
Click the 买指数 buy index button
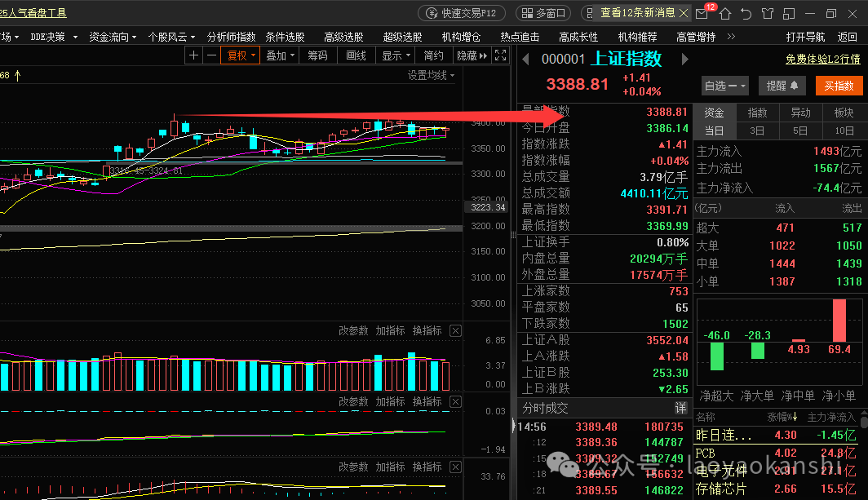point(839,86)
